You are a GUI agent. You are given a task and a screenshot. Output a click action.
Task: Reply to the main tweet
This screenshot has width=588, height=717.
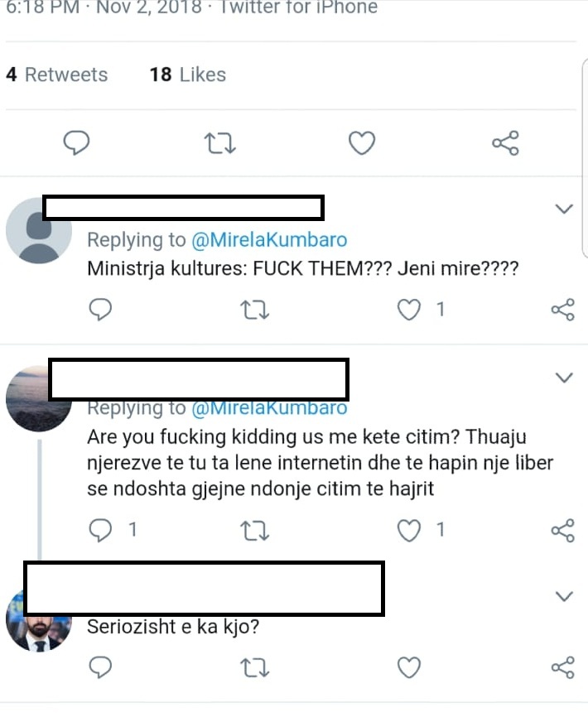pyautogui.click(x=77, y=144)
